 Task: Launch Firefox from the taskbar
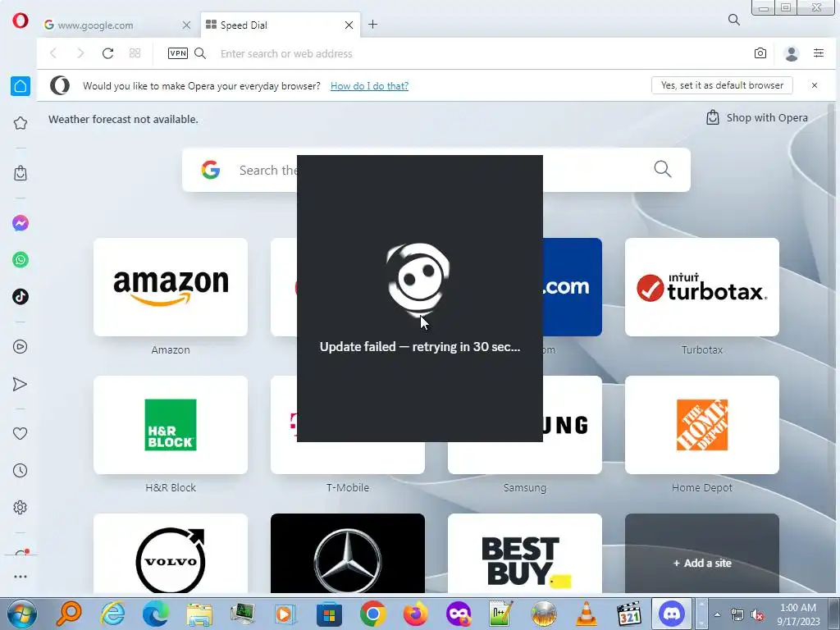pyautogui.click(x=415, y=614)
